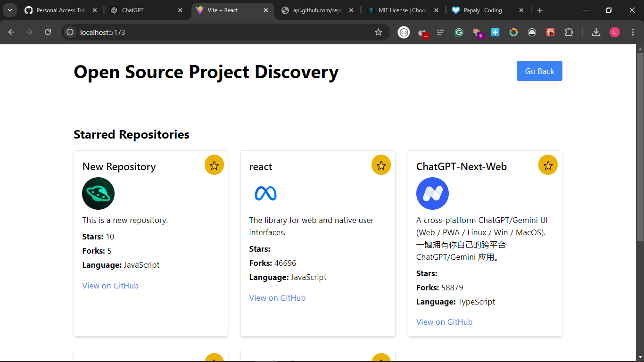Screen dimensions: 644x362
Task: Open the browser Extensions puzzle icon
Action: click(x=569, y=32)
